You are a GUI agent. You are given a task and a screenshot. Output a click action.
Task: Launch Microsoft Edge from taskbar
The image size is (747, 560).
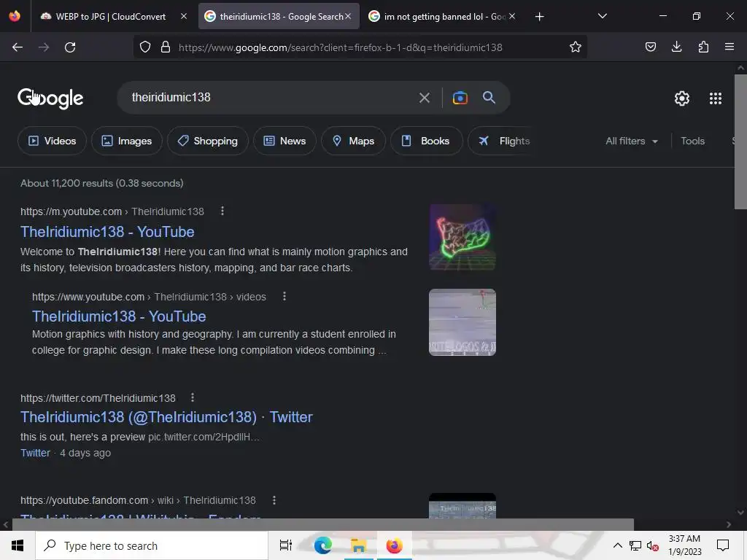click(322, 545)
